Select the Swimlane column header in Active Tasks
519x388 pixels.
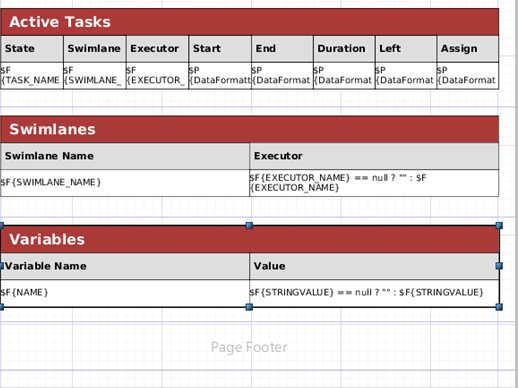click(95, 49)
